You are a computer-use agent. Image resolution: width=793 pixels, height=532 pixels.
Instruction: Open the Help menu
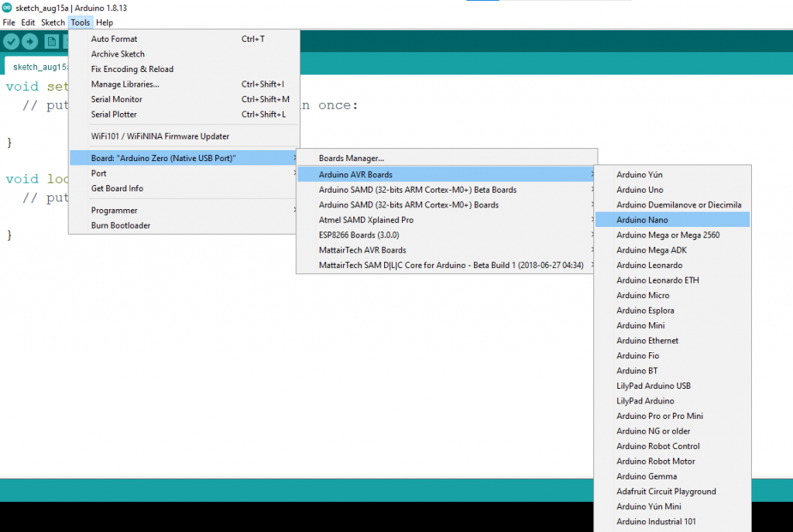(x=105, y=22)
